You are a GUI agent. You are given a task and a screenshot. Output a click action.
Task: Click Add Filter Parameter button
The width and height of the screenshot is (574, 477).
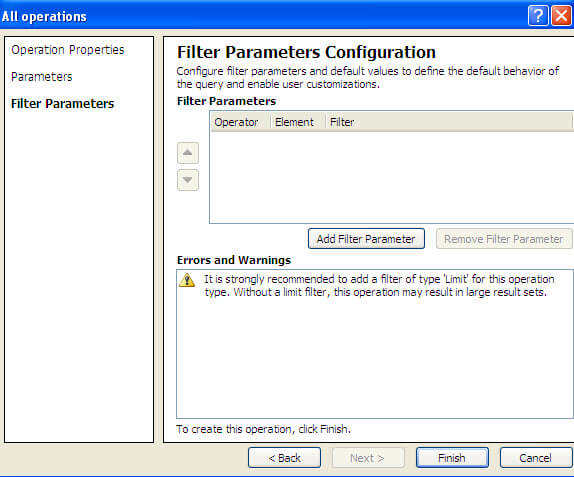pos(366,239)
